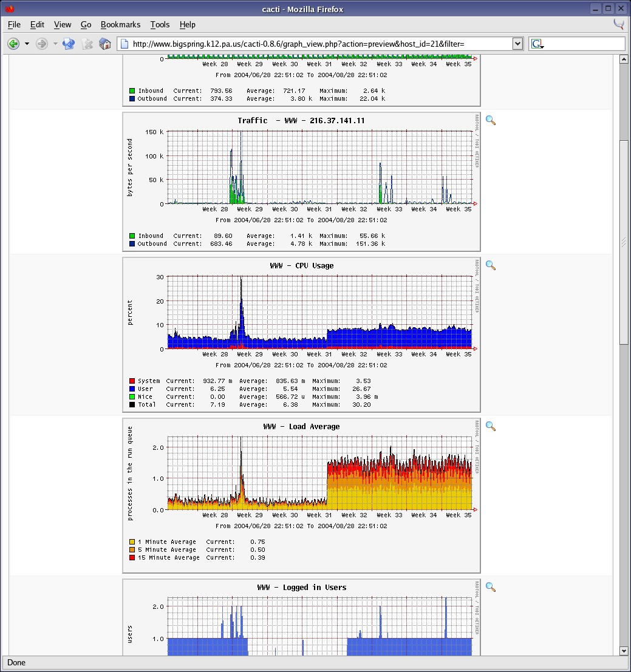Open the View menu
This screenshot has width=631, height=672.
63,24
